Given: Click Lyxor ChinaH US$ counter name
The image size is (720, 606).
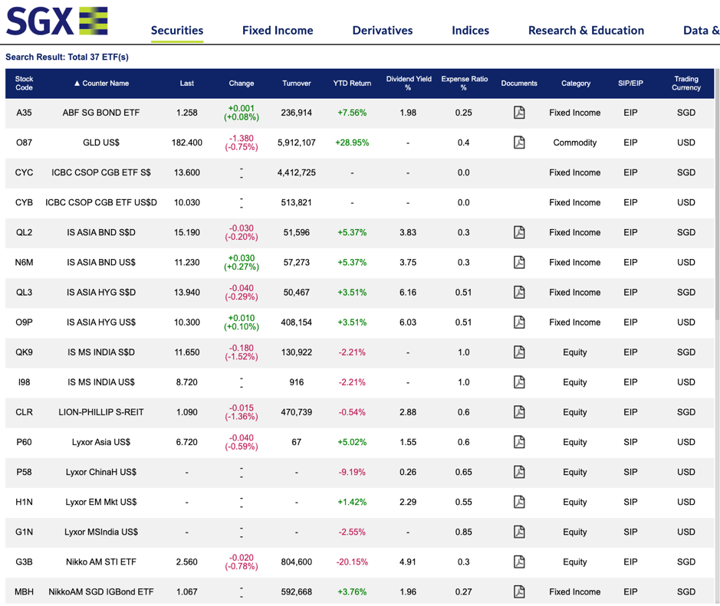Looking at the screenshot, I should click(x=101, y=472).
